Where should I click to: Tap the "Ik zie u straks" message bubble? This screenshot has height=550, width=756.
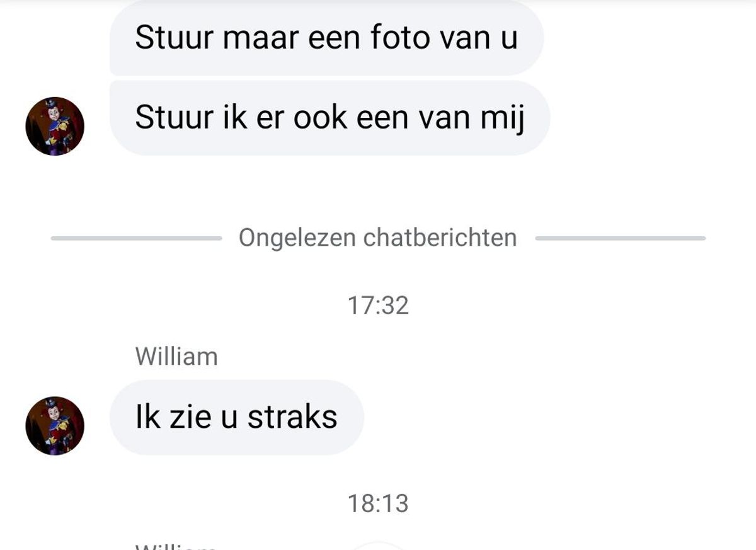(x=236, y=417)
